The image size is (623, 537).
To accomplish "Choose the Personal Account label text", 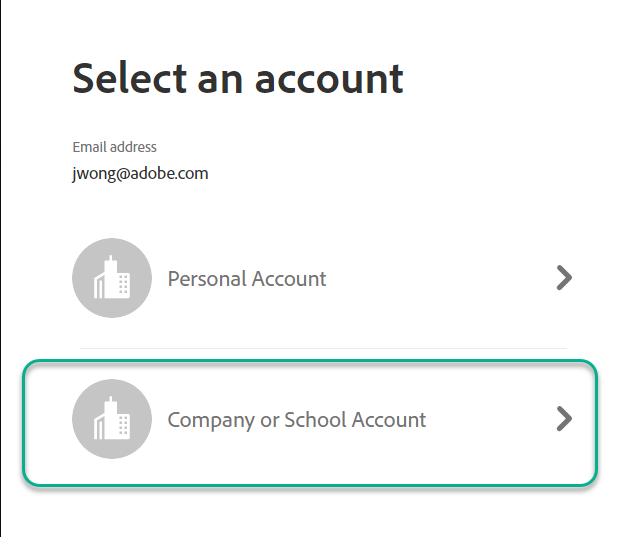I will [247, 279].
